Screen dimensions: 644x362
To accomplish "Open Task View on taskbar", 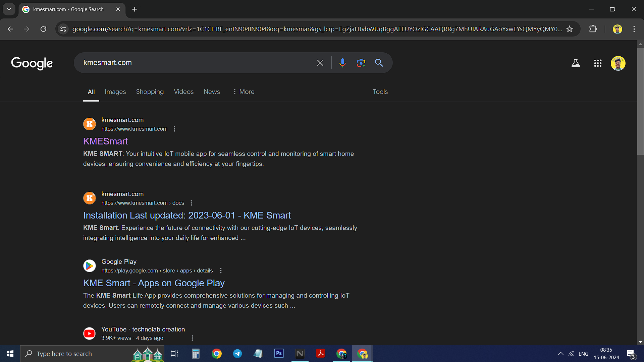I will pyautogui.click(x=174, y=354).
